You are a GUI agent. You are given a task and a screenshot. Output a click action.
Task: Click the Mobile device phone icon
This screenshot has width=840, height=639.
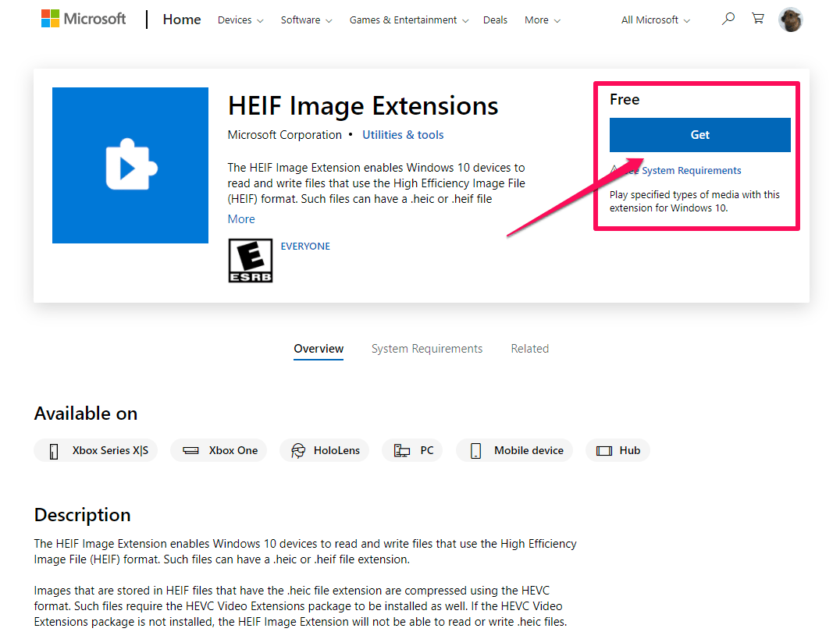(475, 450)
